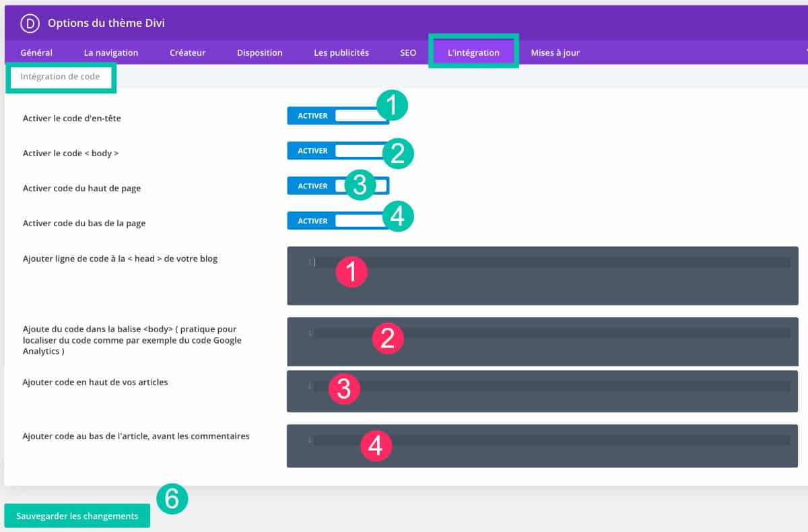Open the Mises à jour tab
This screenshot has height=532, width=808.
coord(555,53)
